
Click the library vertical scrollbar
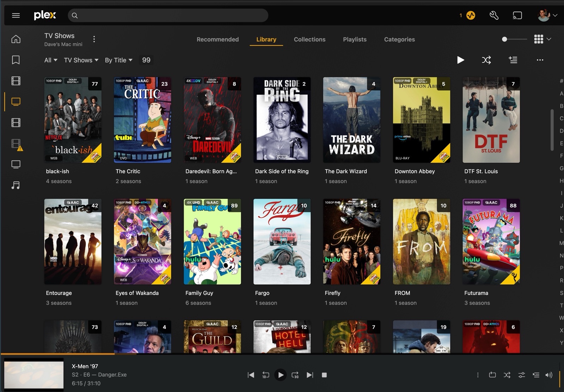[552, 130]
